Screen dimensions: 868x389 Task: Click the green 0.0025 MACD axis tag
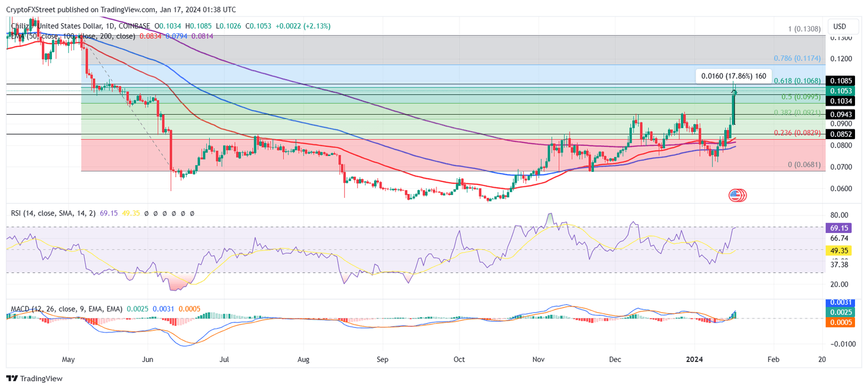tap(839, 313)
